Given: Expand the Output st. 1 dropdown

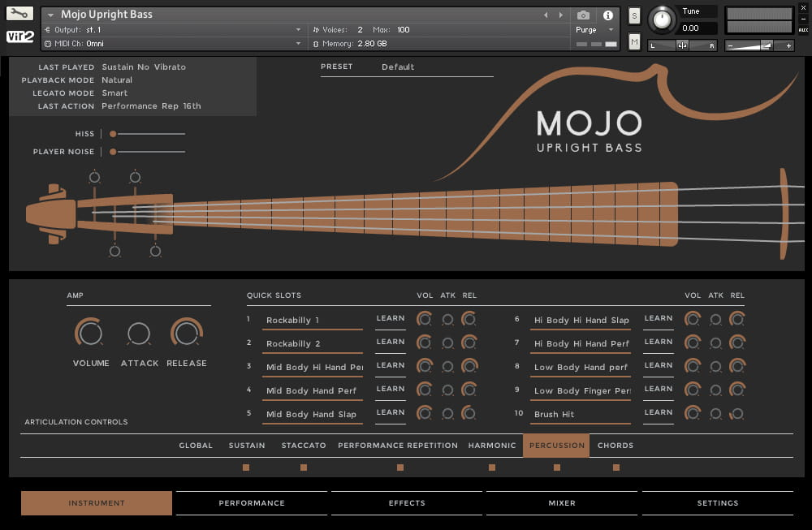Looking at the screenshot, I should coord(298,30).
